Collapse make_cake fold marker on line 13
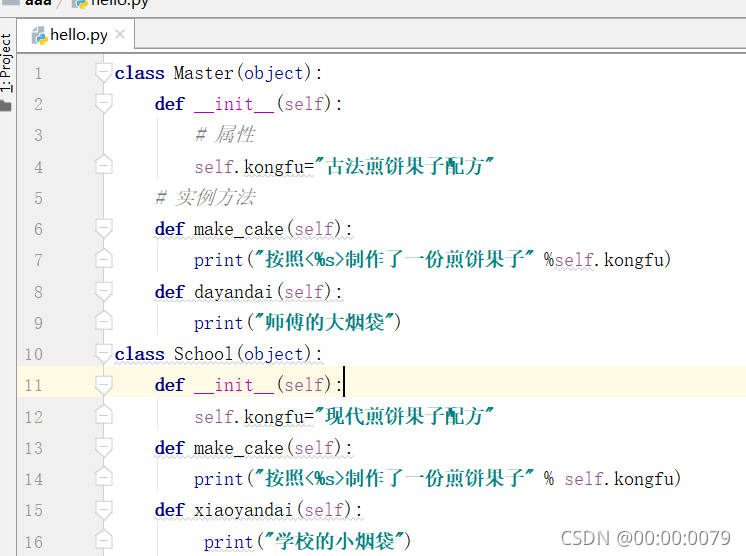746x556 pixels. click(x=103, y=448)
